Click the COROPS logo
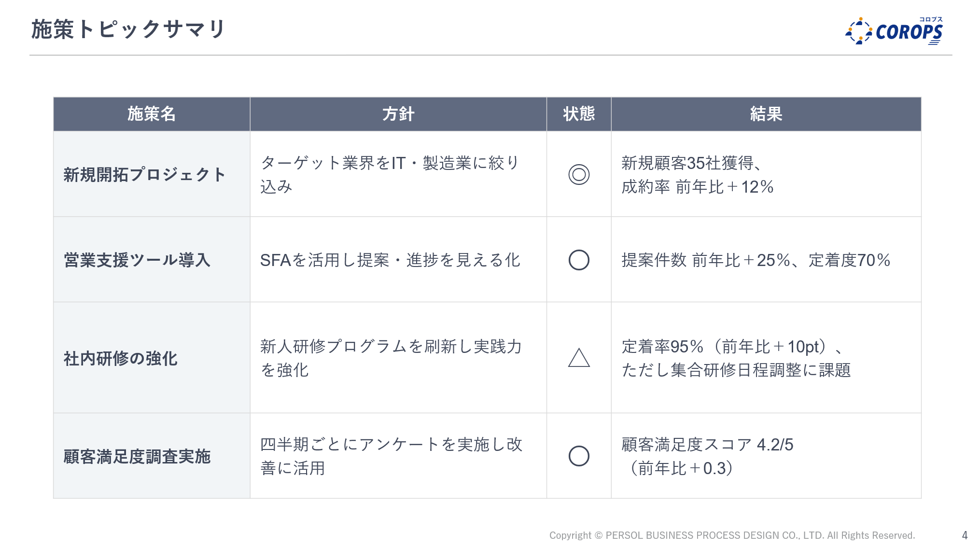This screenshot has width=980, height=547. point(894,31)
